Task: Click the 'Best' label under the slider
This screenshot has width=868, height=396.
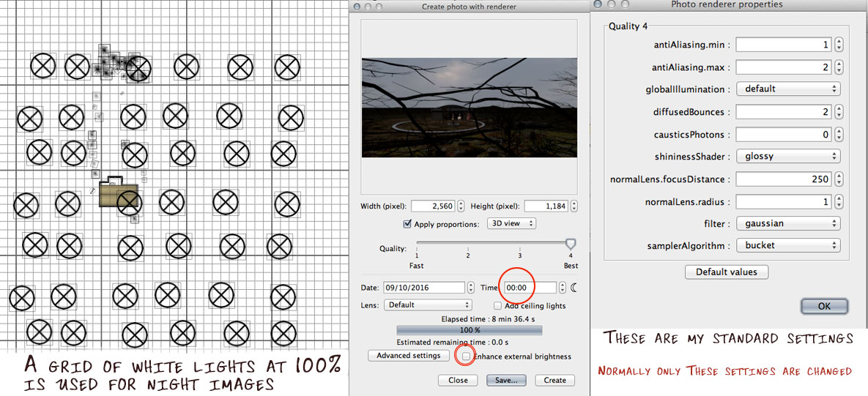Action: click(570, 266)
